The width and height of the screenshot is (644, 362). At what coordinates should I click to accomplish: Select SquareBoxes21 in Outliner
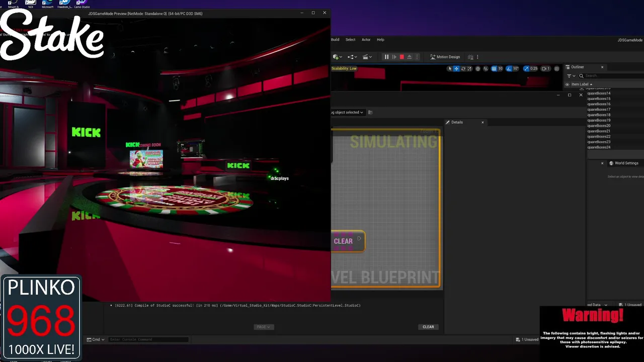pos(599,131)
